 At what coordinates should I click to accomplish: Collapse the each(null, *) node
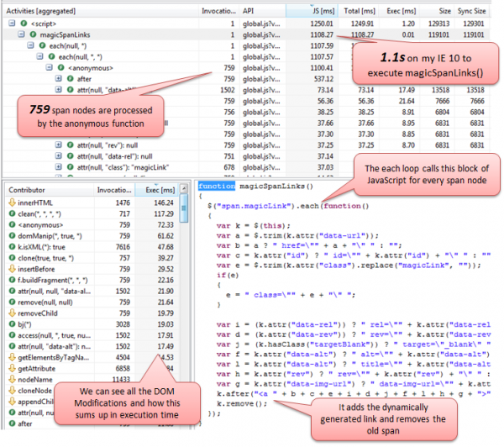(x=30, y=45)
